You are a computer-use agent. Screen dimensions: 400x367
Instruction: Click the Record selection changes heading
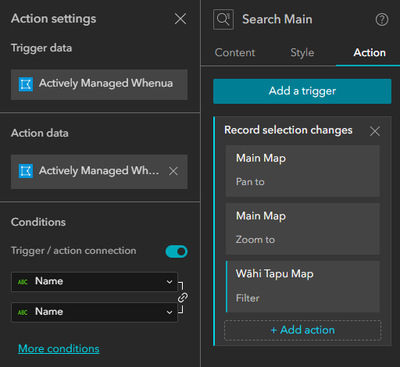tap(288, 130)
